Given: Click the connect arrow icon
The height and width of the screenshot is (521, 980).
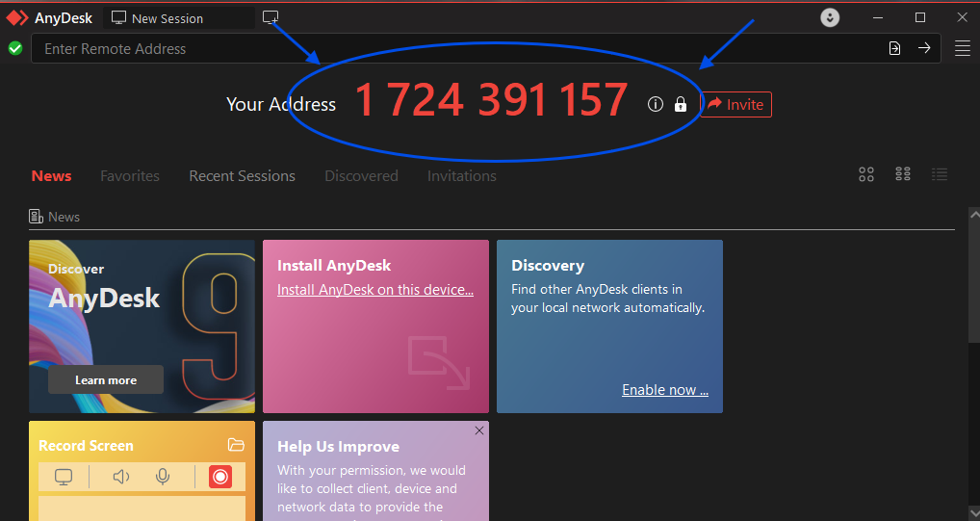Looking at the screenshot, I should click(x=924, y=48).
